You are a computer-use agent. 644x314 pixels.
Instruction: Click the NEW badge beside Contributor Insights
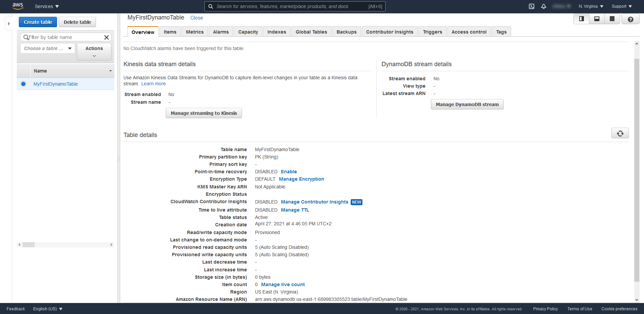(x=356, y=202)
